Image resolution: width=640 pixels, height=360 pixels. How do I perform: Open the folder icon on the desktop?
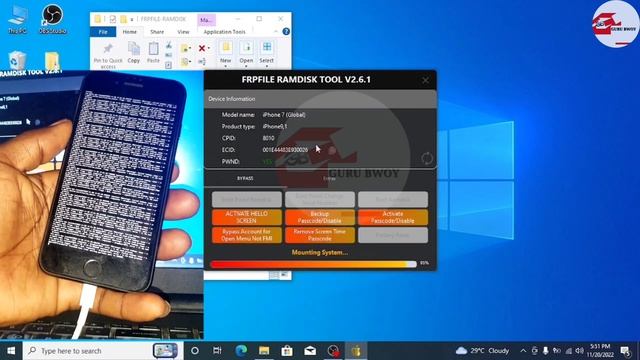click(52, 61)
